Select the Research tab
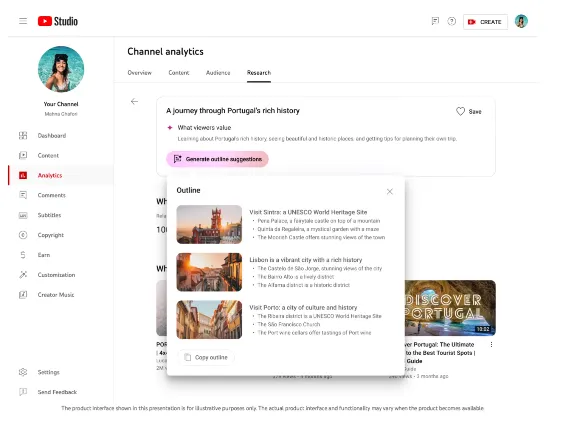The width and height of the screenshot is (581, 425). click(259, 73)
